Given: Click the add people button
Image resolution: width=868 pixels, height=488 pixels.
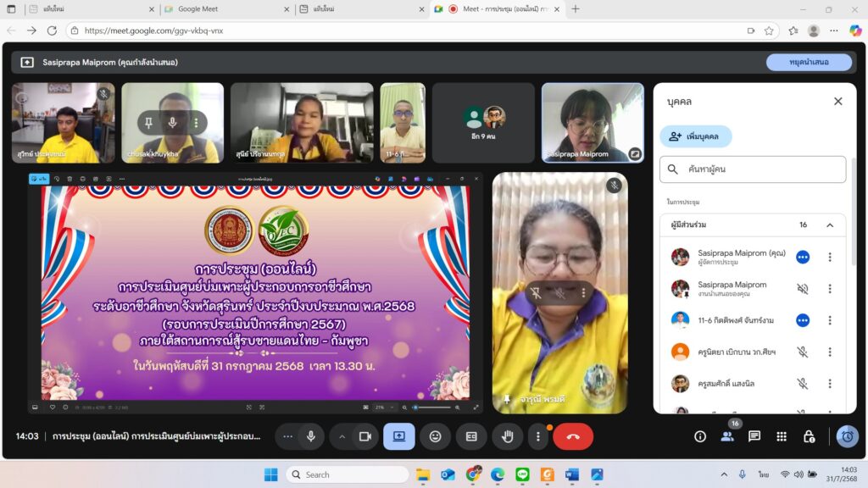Looking at the screenshot, I should coord(695,136).
